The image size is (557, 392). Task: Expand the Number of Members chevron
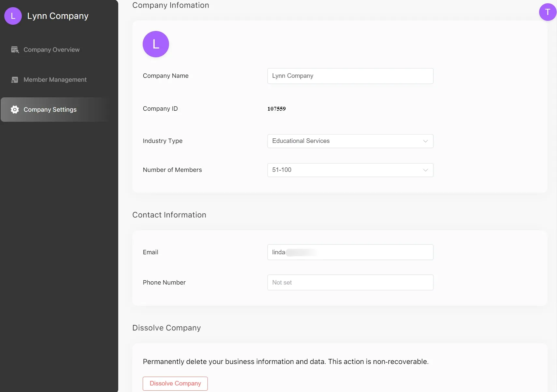(x=425, y=170)
